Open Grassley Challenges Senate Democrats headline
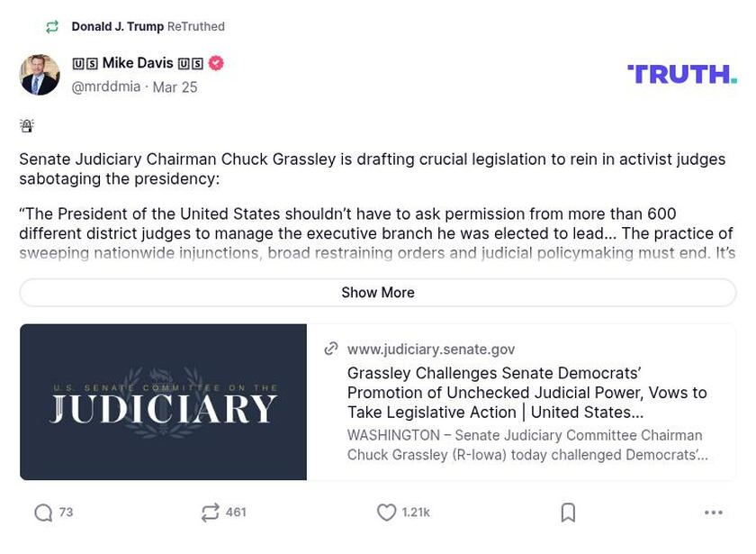This screenshot has width=756, height=554. point(526,393)
